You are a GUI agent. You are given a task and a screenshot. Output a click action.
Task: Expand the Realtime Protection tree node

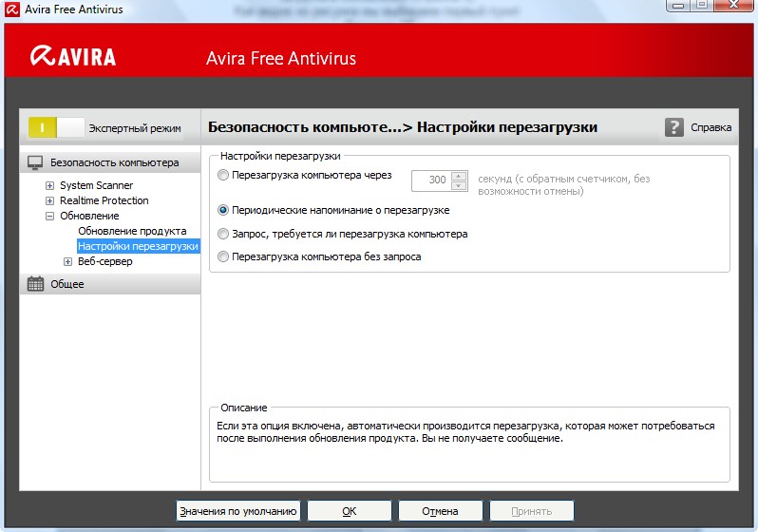(49, 200)
